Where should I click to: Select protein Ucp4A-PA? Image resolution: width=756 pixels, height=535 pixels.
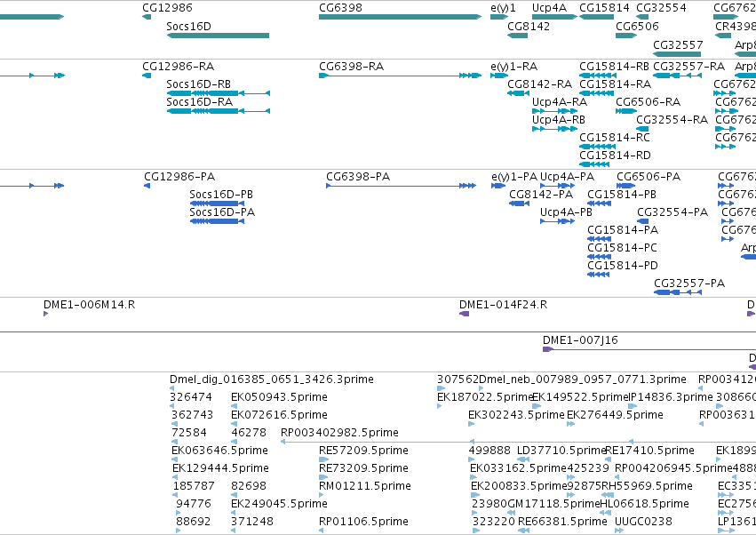[x=557, y=187]
